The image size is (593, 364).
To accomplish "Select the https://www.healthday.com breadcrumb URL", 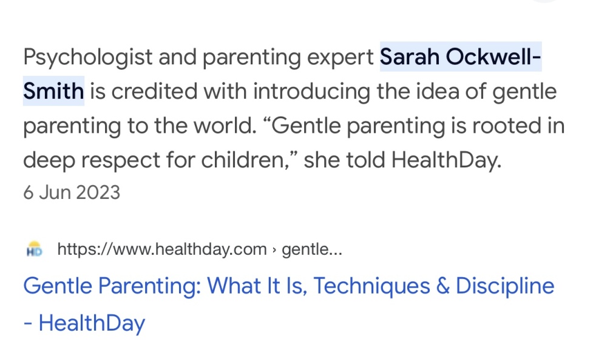I will tap(161, 248).
